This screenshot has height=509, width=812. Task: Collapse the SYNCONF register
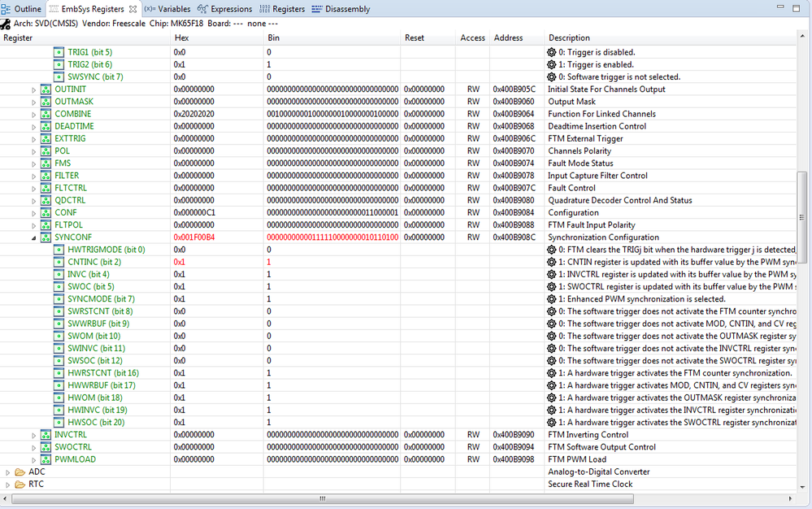coord(33,237)
